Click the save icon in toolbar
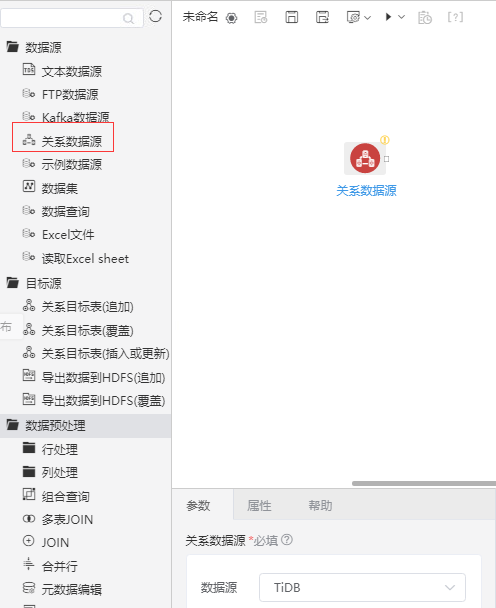The image size is (496, 608). [x=292, y=17]
